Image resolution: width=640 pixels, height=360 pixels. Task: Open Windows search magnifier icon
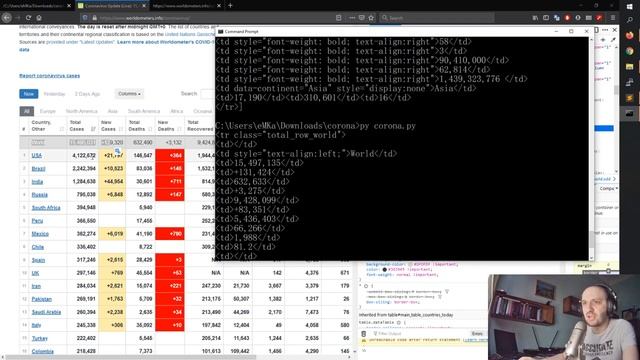coord(629,20)
